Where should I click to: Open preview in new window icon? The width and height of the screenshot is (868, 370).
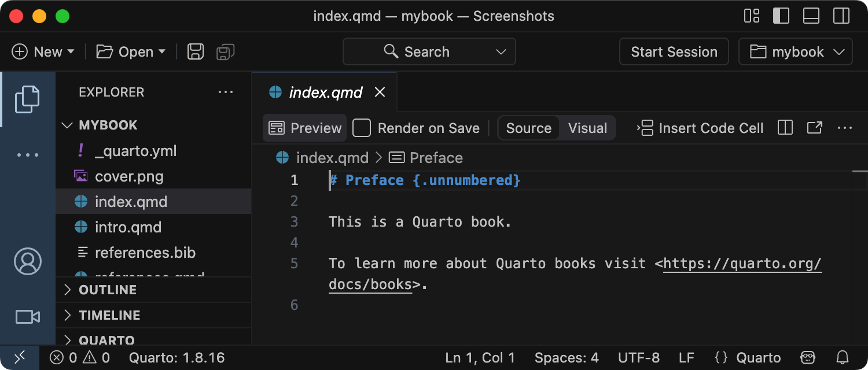(815, 128)
